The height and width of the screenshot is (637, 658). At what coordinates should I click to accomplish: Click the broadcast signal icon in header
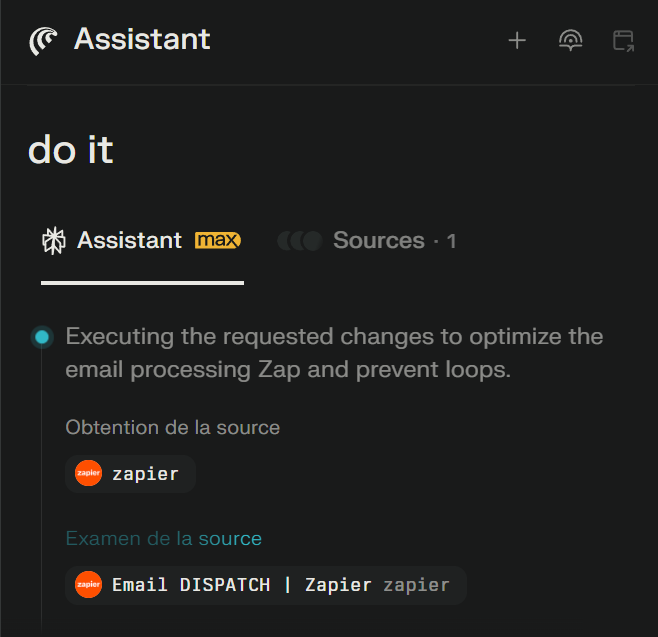[x=570, y=41]
